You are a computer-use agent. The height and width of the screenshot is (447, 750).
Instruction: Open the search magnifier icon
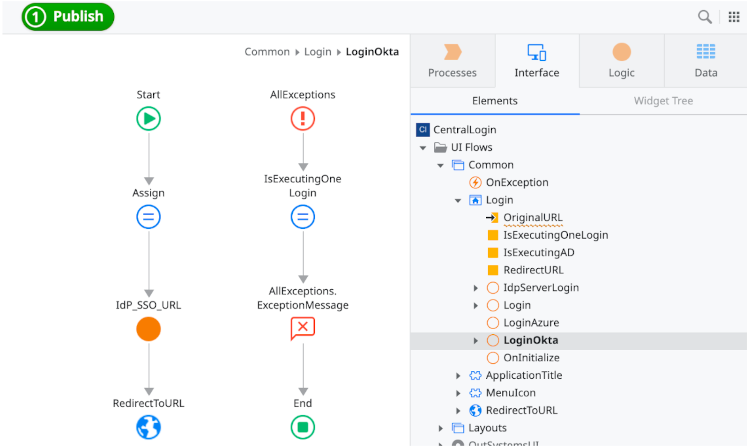point(704,17)
